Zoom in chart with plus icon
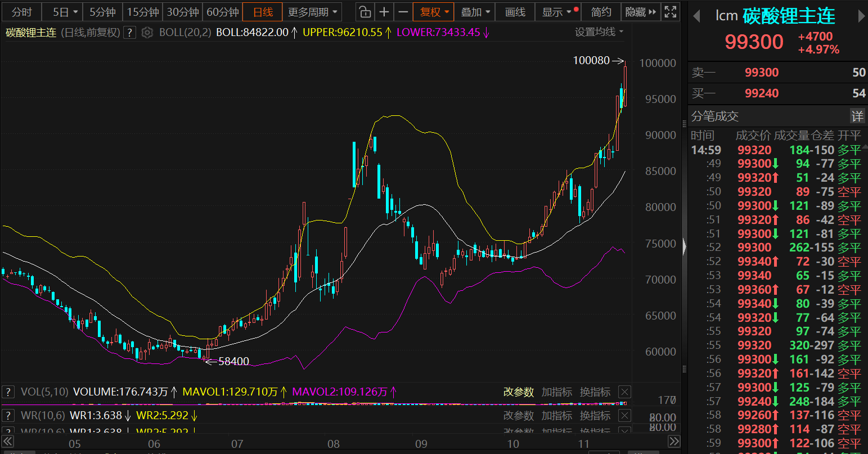Viewport: 868px width, 454px height. pos(384,12)
